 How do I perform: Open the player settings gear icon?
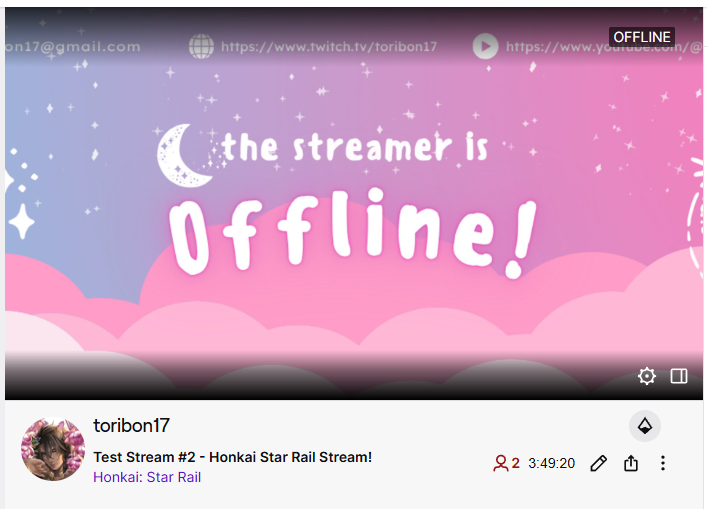click(x=647, y=376)
